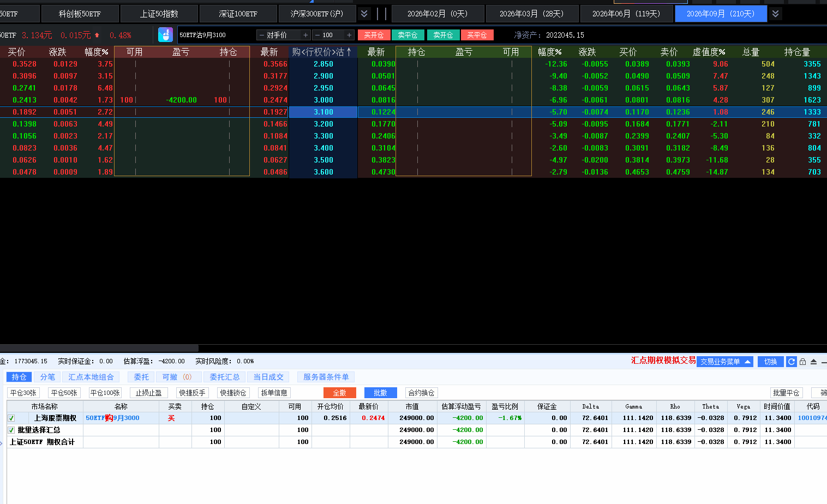Screen dimensions: 827x504
Task: Click the plus stepper right of 对手价
Action: (x=305, y=35)
